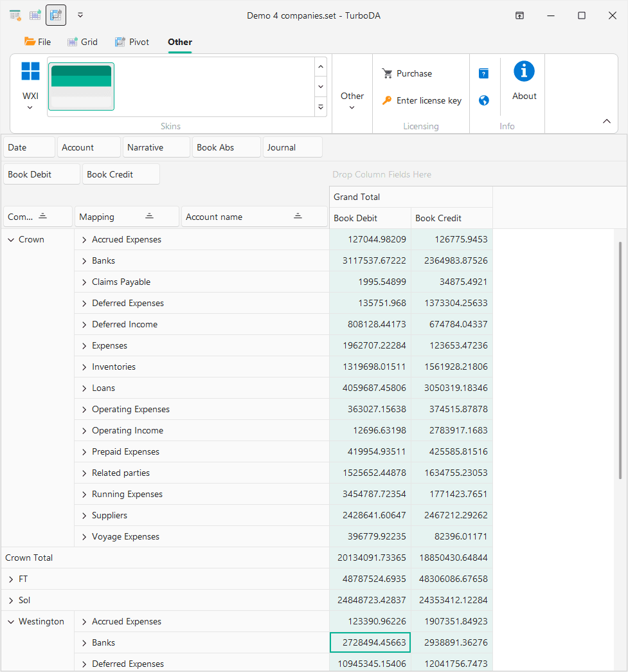Viewport: 628px width, 672px height.
Task: Click the Book Credit data field
Action: click(x=121, y=174)
